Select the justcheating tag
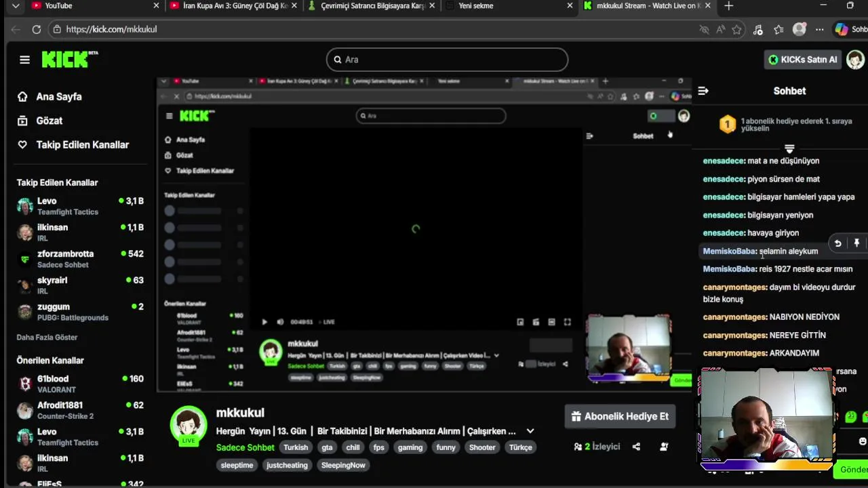The height and width of the screenshot is (488, 868). click(287, 466)
